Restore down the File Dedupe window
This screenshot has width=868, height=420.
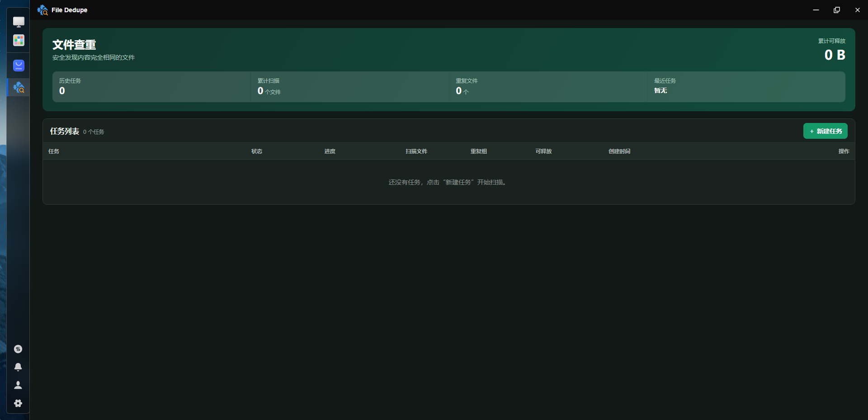point(837,10)
